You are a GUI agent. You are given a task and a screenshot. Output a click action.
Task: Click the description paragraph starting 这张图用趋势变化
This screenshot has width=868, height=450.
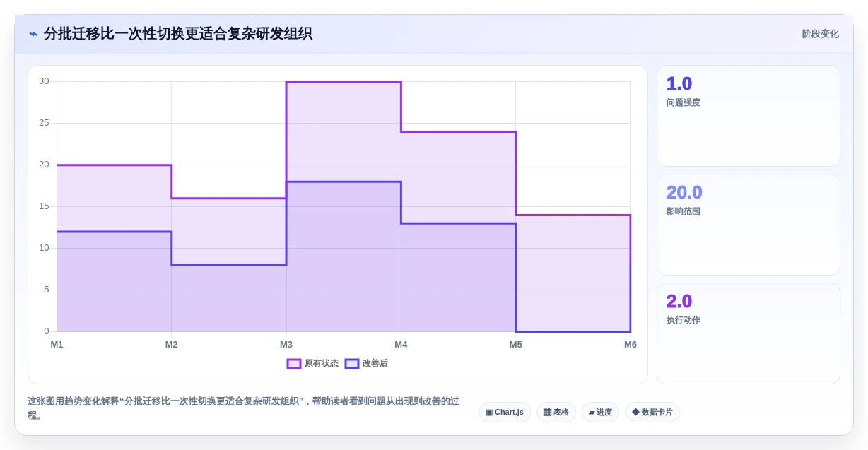[x=243, y=408]
